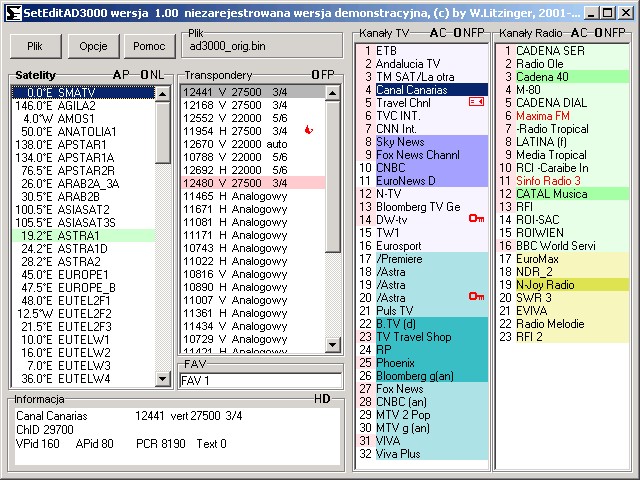Image resolution: width=640 pixels, height=480 pixels.
Task: Click the HD indicator in Informacja panel
Action: point(322,399)
